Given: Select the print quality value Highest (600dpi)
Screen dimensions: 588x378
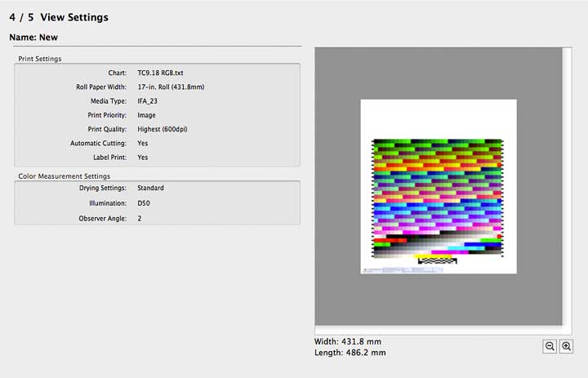Looking at the screenshot, I should coord(162,129).
